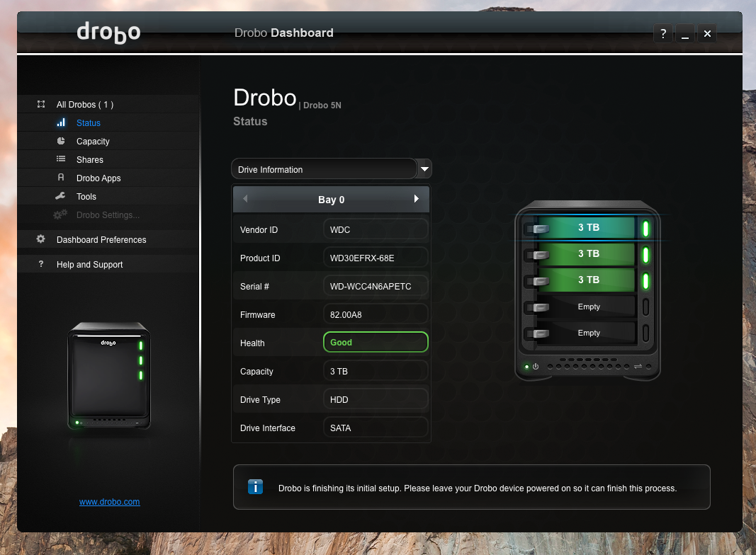Open the Capacity menu item

click(93, 142)
